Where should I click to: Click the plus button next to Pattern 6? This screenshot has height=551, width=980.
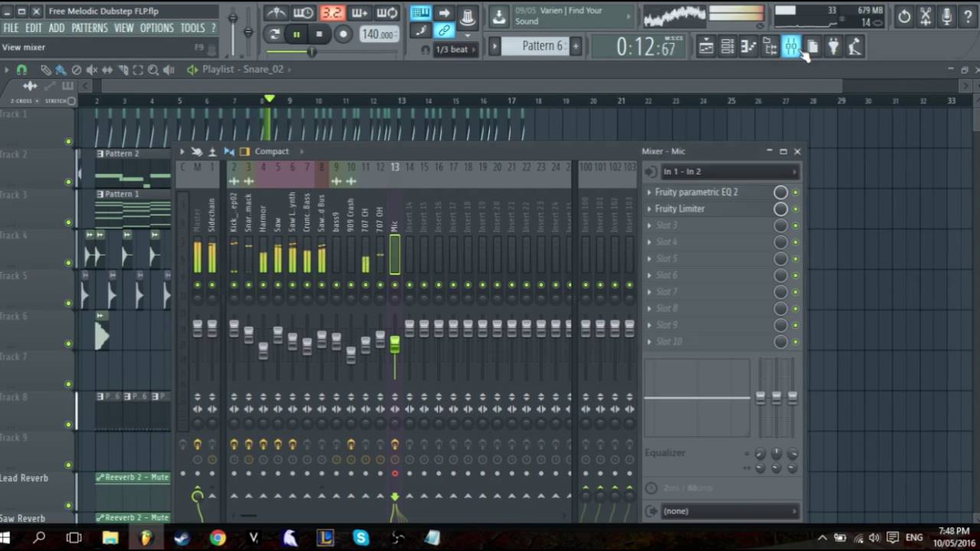coord(576,46)
